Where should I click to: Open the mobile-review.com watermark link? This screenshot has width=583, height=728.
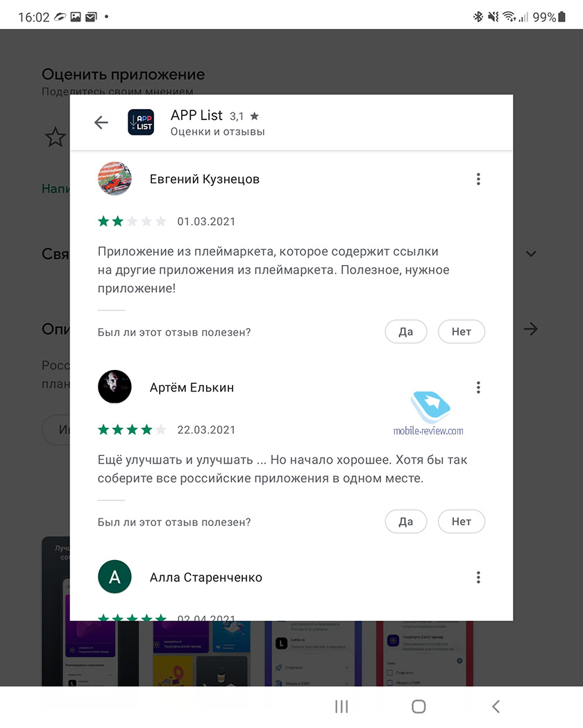pos(428,432)
